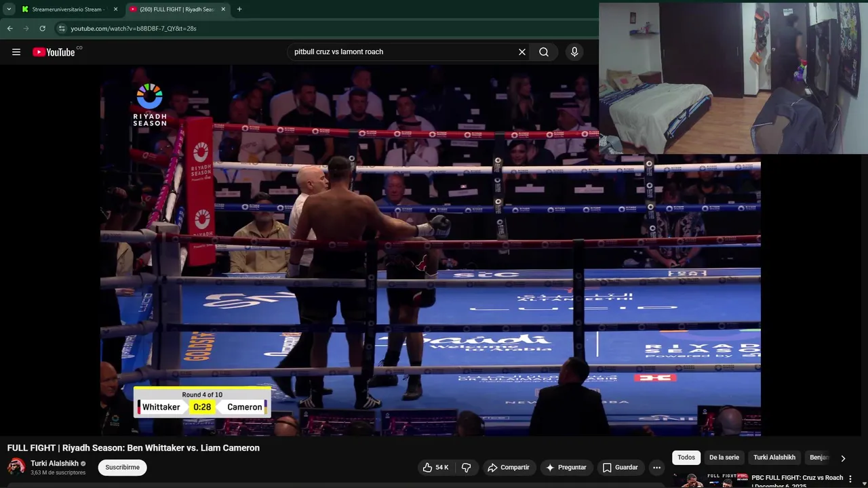Open site information icon in address bar

(62, 28)
